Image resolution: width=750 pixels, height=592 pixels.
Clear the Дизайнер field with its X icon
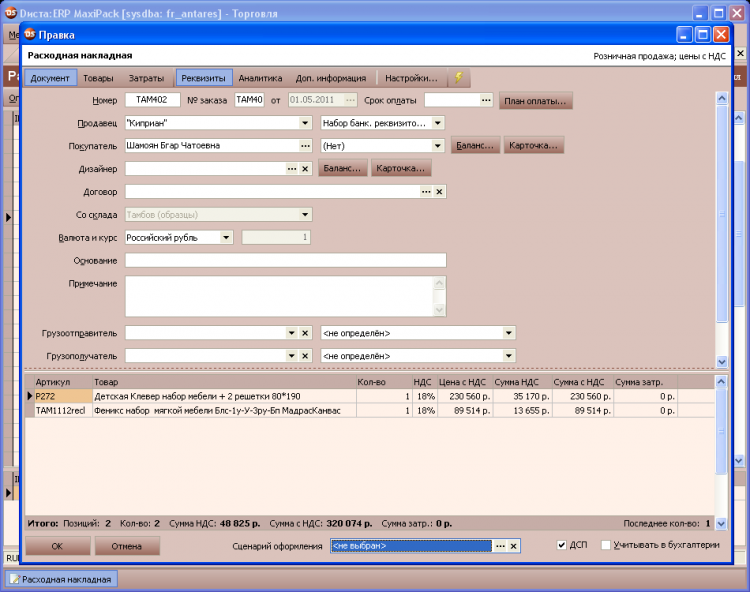click(306, 169)
